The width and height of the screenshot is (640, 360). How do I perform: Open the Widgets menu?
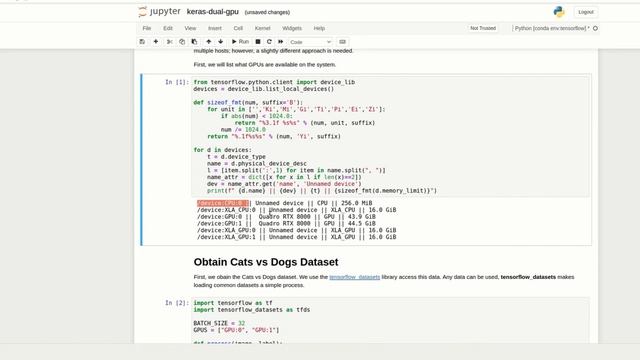point(292,28)
